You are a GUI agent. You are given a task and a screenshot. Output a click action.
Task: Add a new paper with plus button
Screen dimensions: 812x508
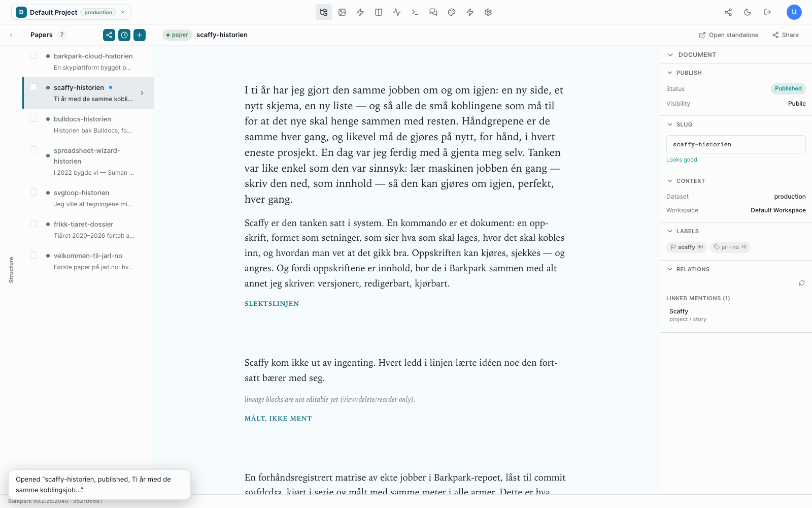[140, 35]
